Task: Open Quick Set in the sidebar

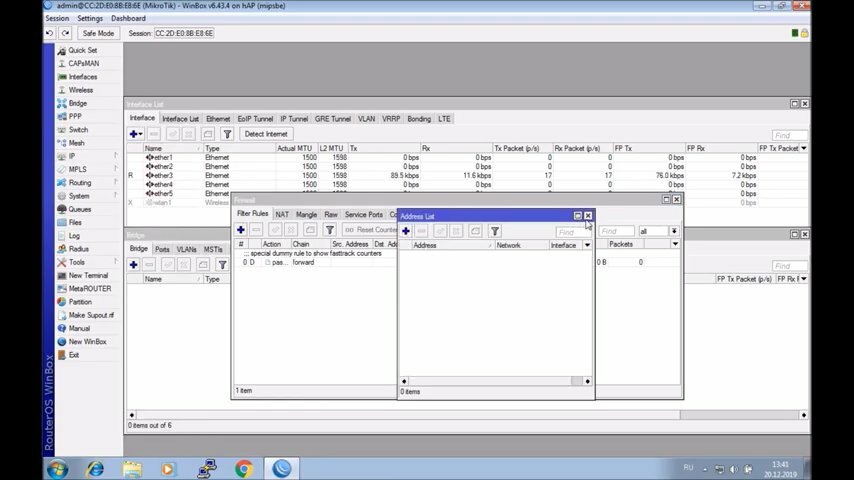Action: click(x=82, y=50)
